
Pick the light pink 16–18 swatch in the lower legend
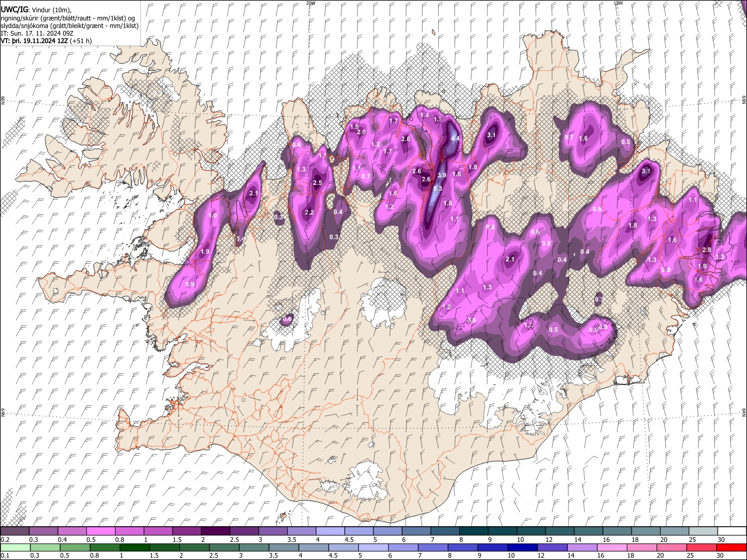pos(612,548)
